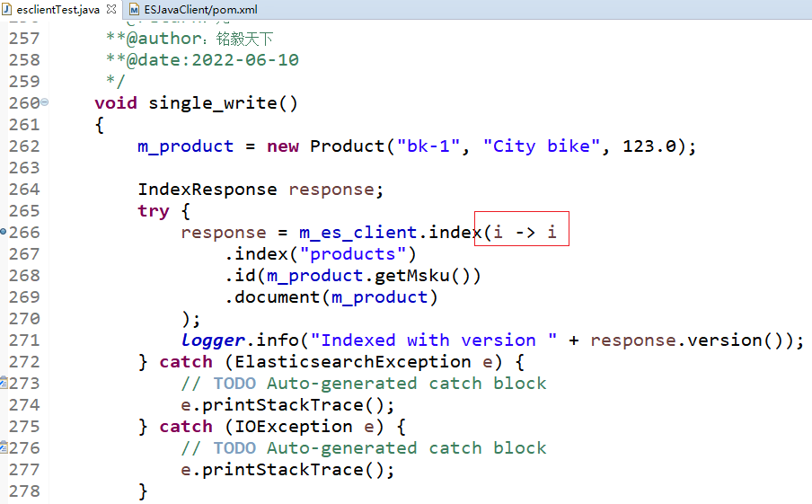Click the @date:2022-06-10 comment
This screenshot has height=504, width=812.
(202, 60)
